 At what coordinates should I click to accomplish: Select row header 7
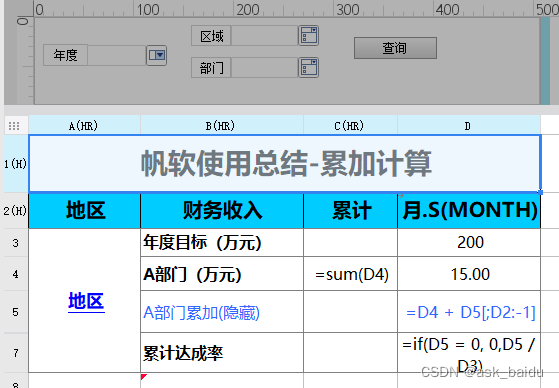(x=16, y=353)
